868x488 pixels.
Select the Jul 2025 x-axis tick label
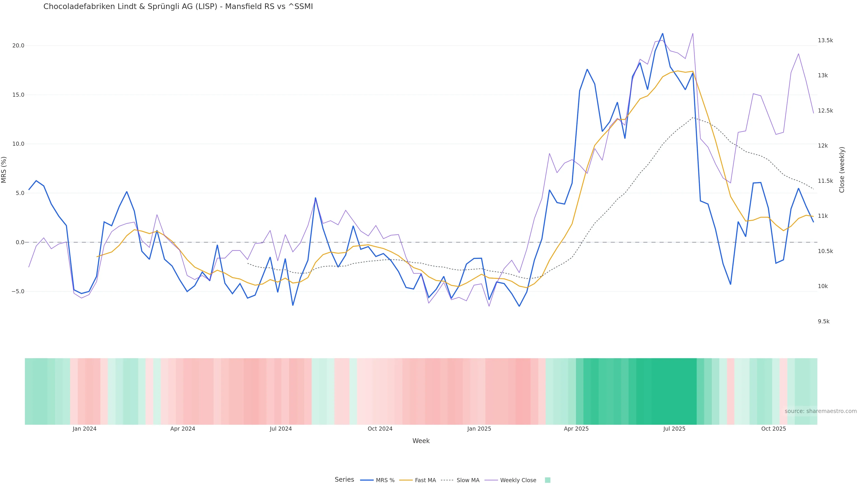click(x=674, y=429)
